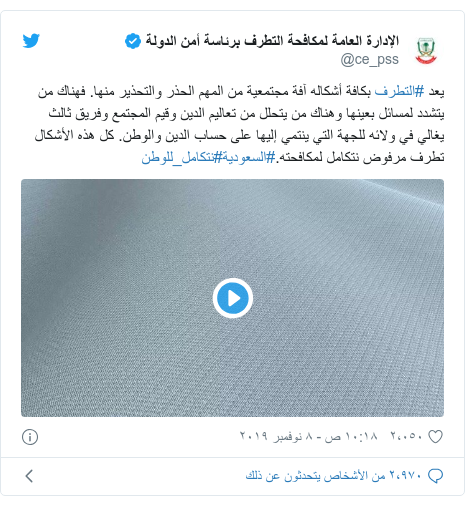Click the ٢،٩٧٠ replies number
This screenshot has height=505, width=465.
[x=406, y=476]
